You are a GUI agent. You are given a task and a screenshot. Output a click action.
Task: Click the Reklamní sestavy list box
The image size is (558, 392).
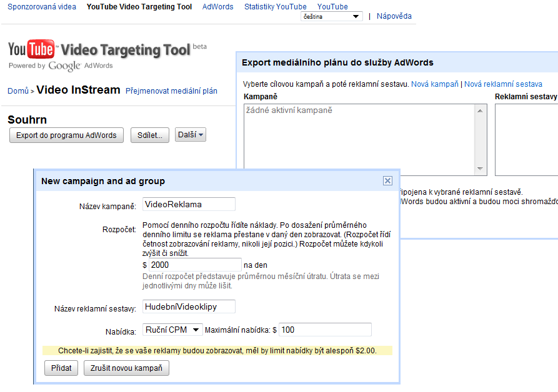[x=526, y=140]
